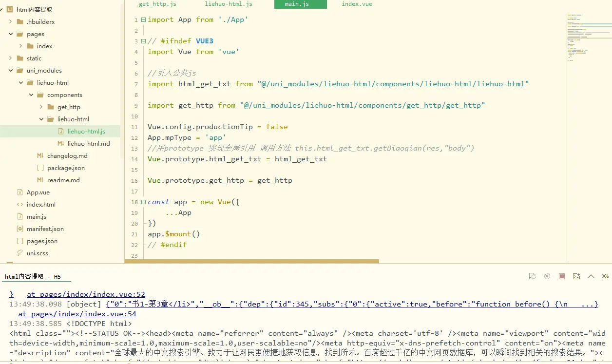
Task: Click the clear-log X-arrow icon in console
Action: pyautogui.click(x=605, y=276)
